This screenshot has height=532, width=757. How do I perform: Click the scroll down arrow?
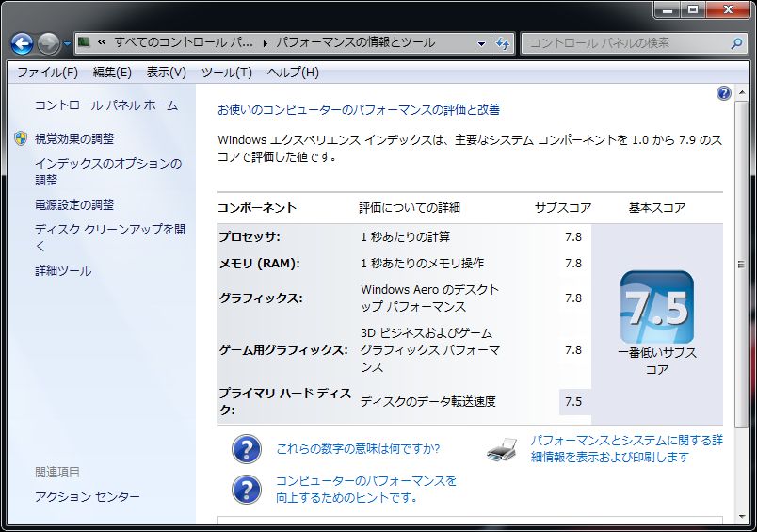[742, 517]
